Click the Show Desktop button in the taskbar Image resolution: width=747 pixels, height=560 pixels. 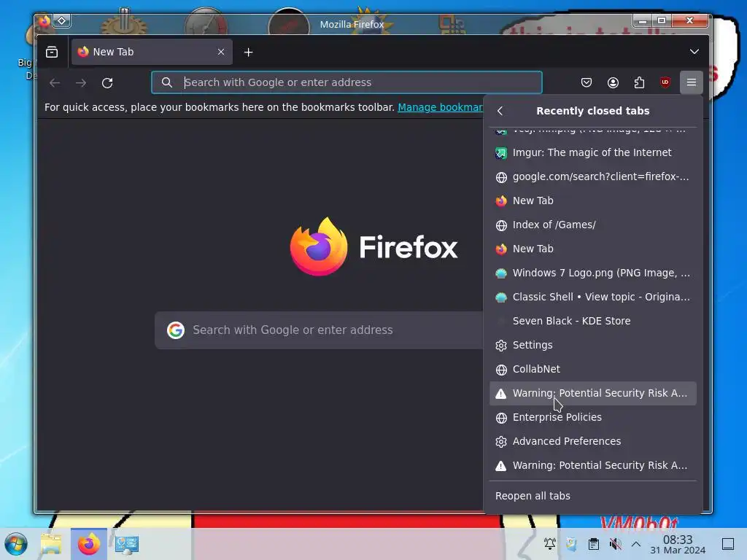[x=727, y=544]
